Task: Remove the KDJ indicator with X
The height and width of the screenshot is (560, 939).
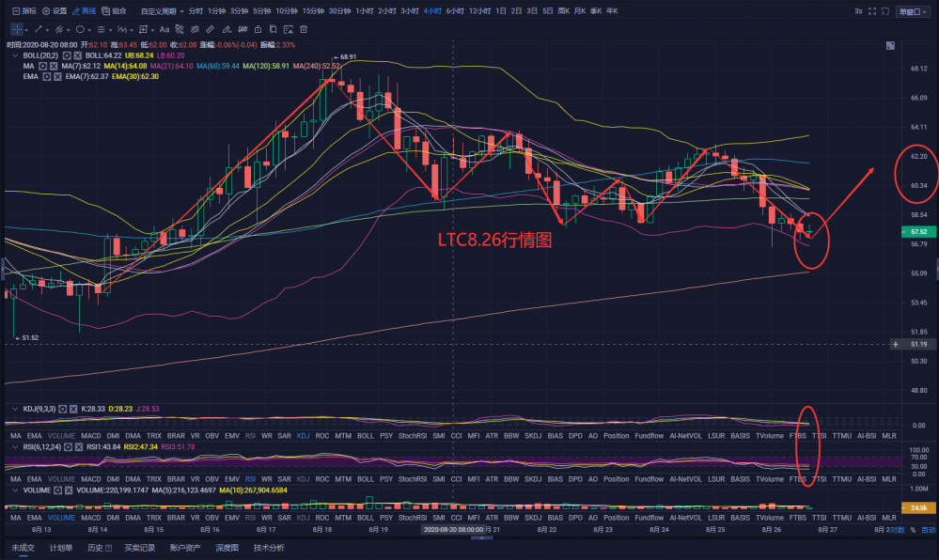Action: pyautogui.click(x=73, y=409)
